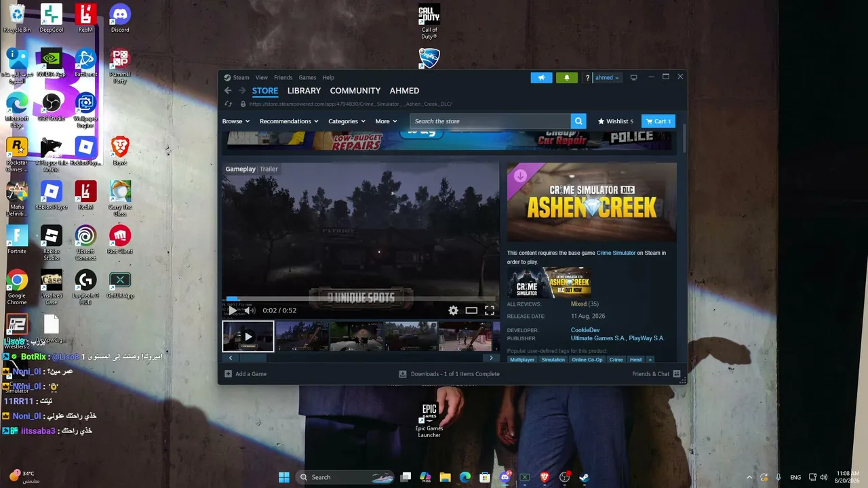
Task: Select Call of Duty desktop icon
Action: [x=429, y=22]
